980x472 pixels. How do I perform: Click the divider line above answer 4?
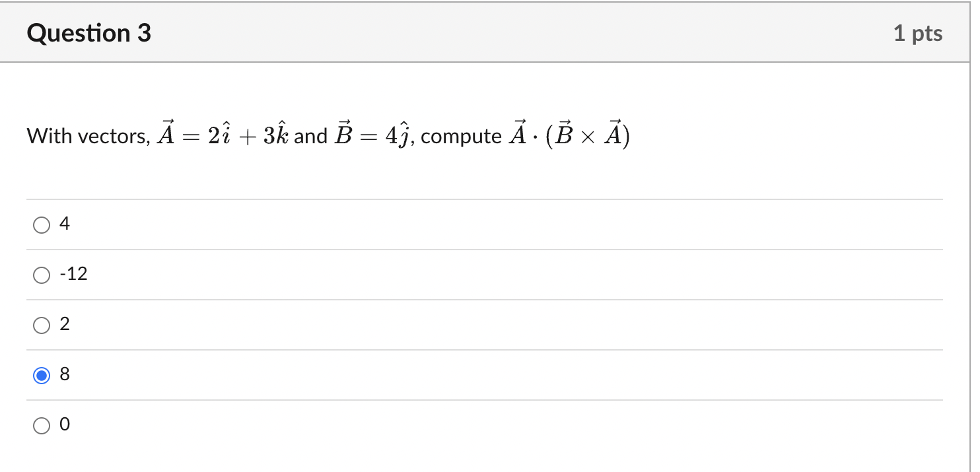(x=462, y=199)
